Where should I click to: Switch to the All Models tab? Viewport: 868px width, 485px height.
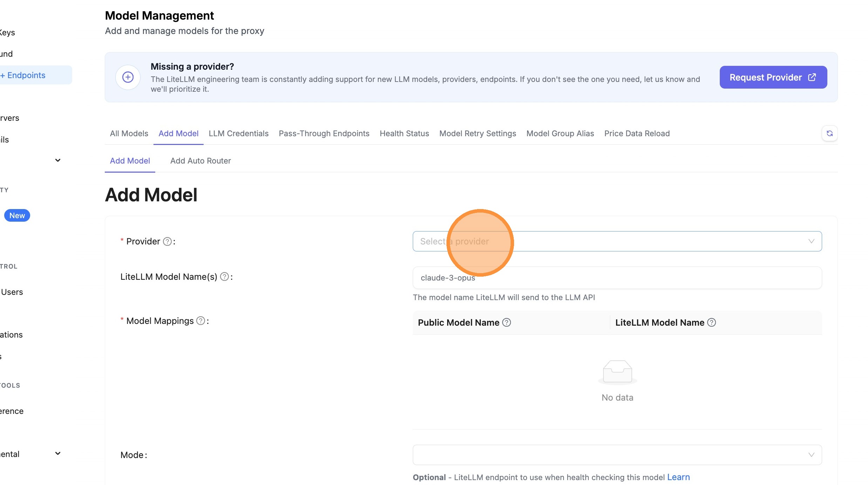click(129, 133)
